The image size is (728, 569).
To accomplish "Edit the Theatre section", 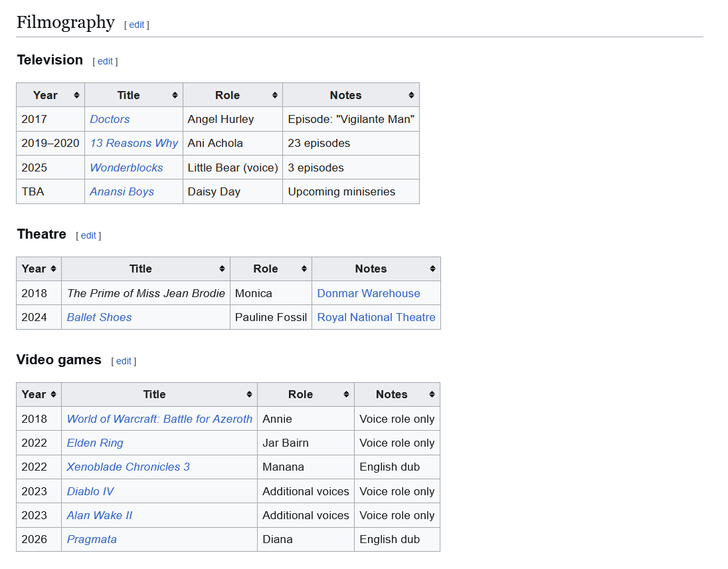I will pyautogui.click(x=88, y=235).
